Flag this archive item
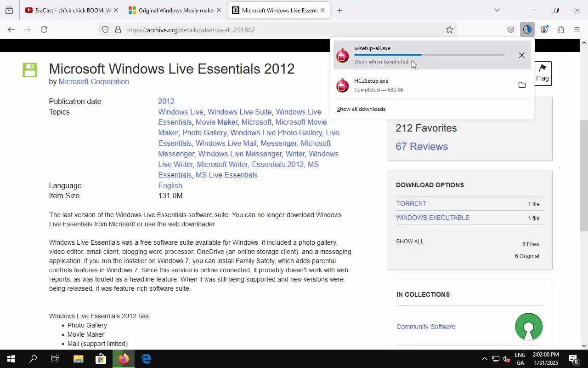 pyautogui.click(x=542, y=74)
